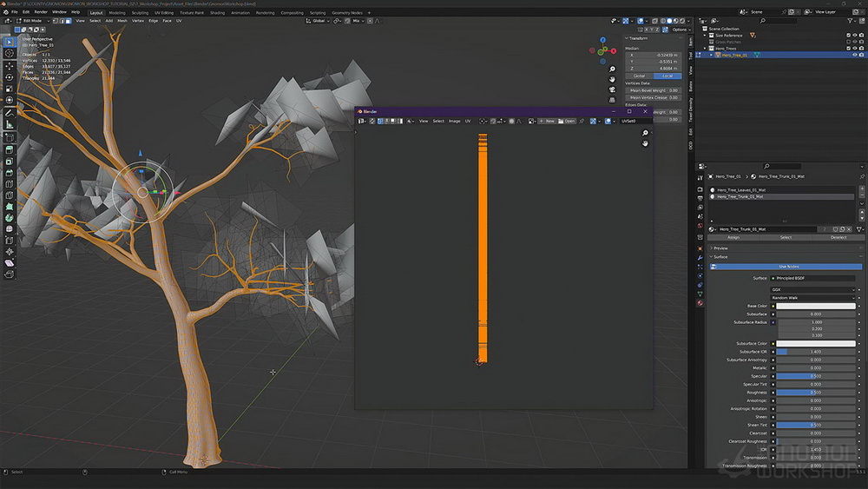Remove material slot with minus button
Screen dimensions: 868x489
(862, 196)
